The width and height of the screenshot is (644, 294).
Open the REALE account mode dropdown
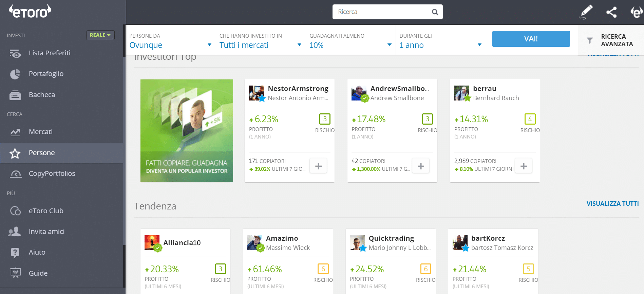click(100, 35)
